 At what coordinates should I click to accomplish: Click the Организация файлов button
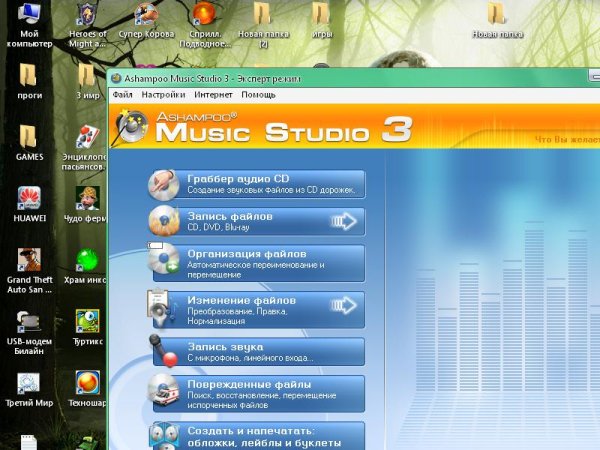tap(257, 263)
